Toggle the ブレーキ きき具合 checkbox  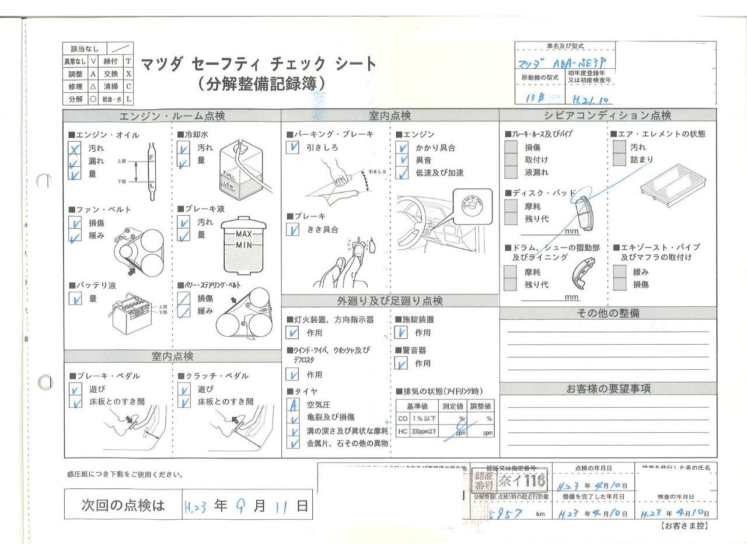292,229
